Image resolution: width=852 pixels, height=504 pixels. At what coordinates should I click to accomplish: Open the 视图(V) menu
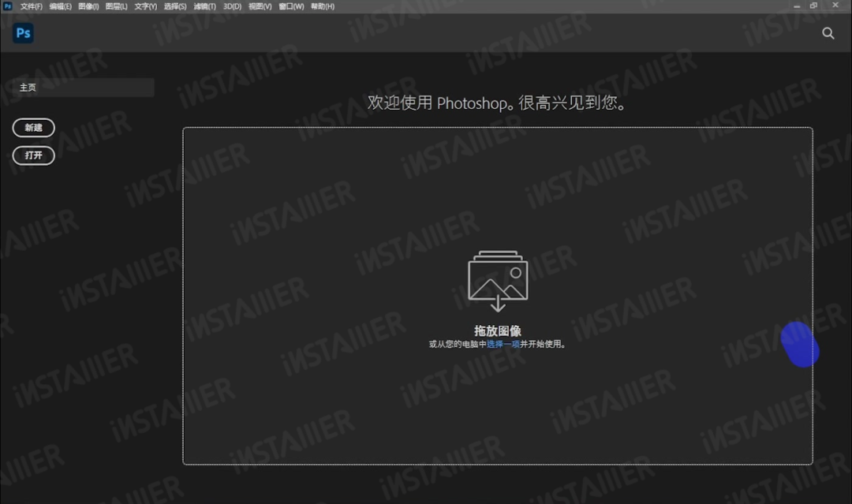tap(260, 6)
